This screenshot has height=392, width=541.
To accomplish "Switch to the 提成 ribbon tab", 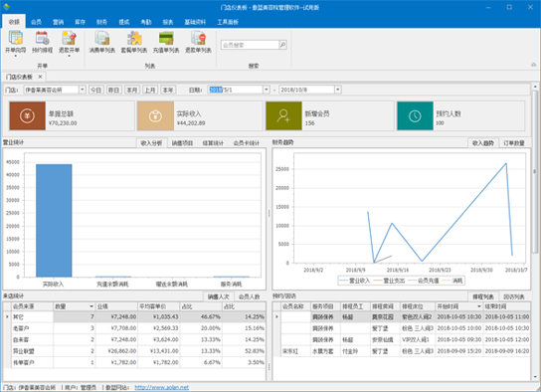I will (124, 22).
